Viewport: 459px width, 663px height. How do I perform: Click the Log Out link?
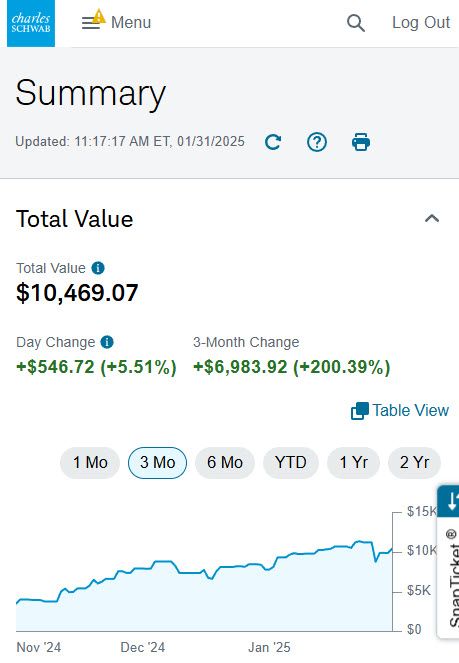click(421, 22)
